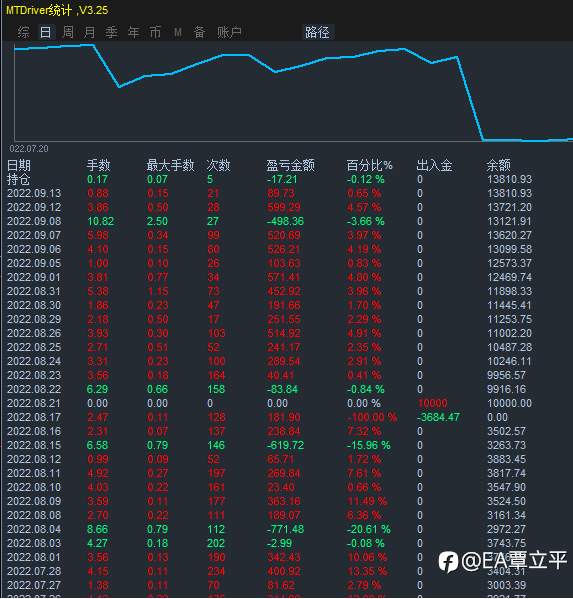Image resolution: width=573 pixels, height=599 pixels.
Task: Click the equity curve chart area
Action: pyautogui.click(x=293, y=92)
